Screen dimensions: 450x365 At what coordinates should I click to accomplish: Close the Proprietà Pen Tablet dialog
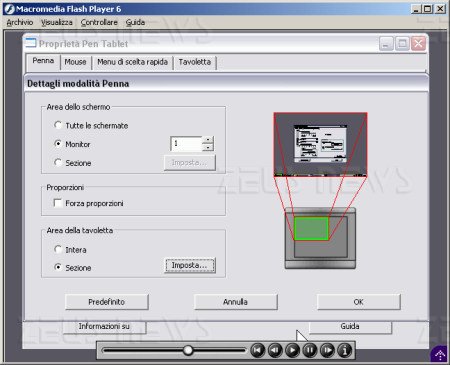click(418, 44)
